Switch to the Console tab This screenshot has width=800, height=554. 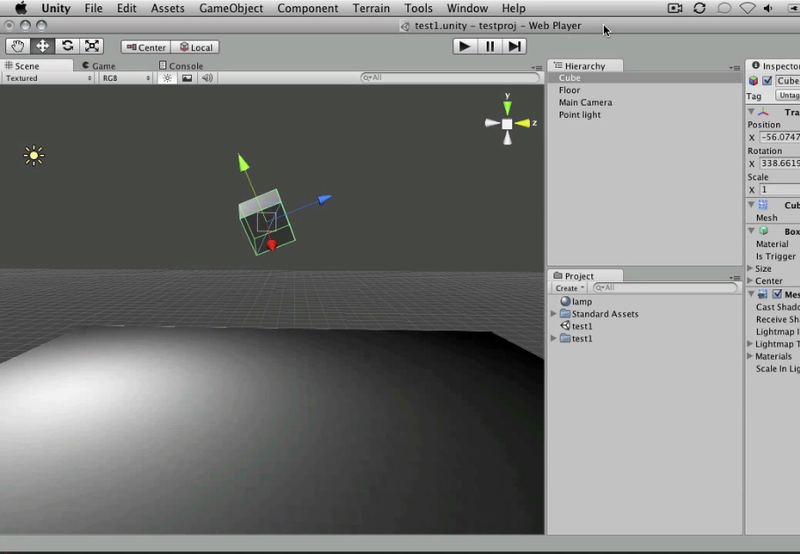pyautogui.click(x=181, y=66)
